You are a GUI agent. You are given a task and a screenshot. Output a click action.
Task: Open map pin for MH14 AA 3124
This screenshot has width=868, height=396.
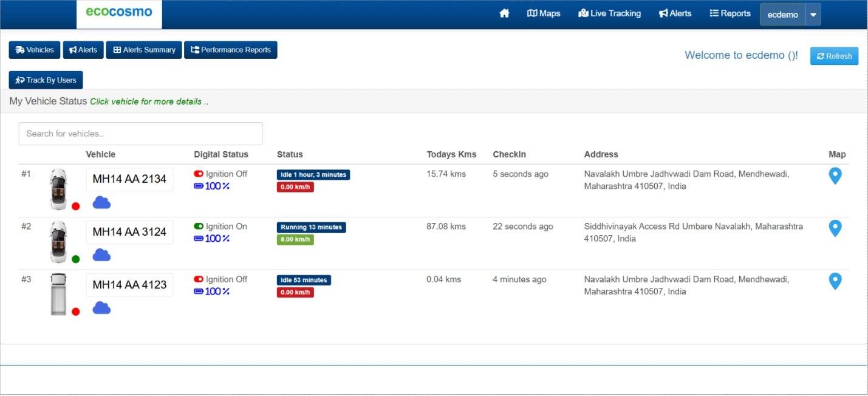[x=836, y=228]
